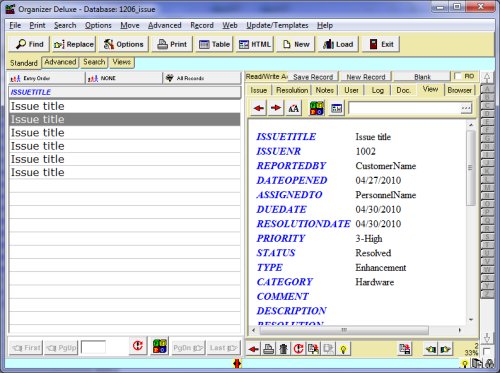The height and width of the screenshot is (373, 500).
Task: Toggle the RO read-only checkbox
Action: [458, 76]
